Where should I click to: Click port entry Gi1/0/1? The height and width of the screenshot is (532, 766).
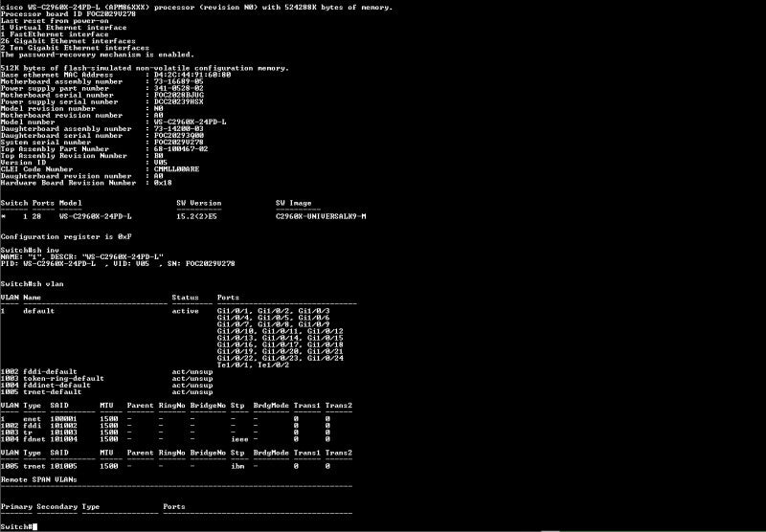pyautogui.click(x=233, y=311)
